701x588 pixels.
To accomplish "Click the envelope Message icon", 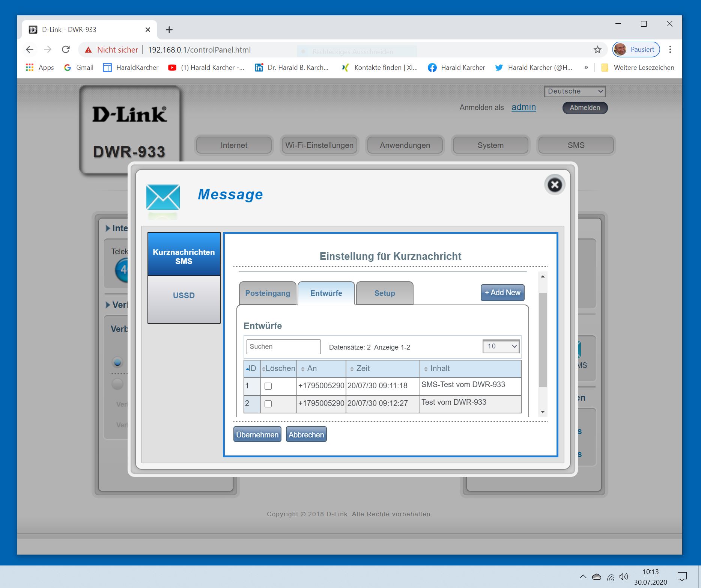I will click(163, 197).
